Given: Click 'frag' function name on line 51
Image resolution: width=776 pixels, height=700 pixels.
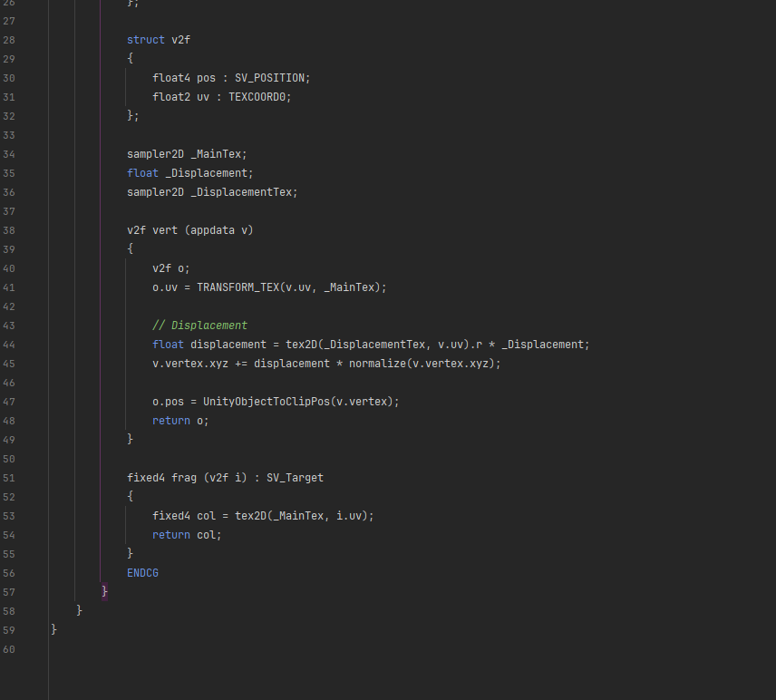Looking at the screenshot, I should (184, 478).
